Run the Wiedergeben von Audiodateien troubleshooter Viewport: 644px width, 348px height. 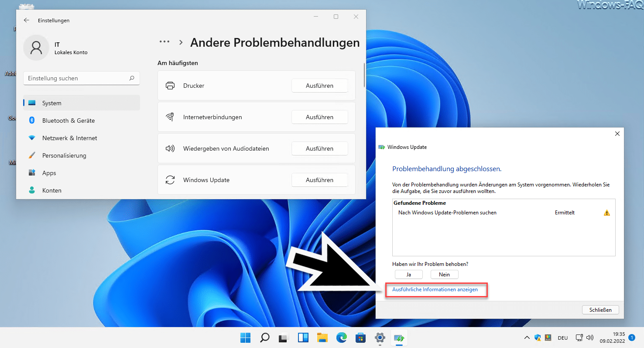coord(319,148)
